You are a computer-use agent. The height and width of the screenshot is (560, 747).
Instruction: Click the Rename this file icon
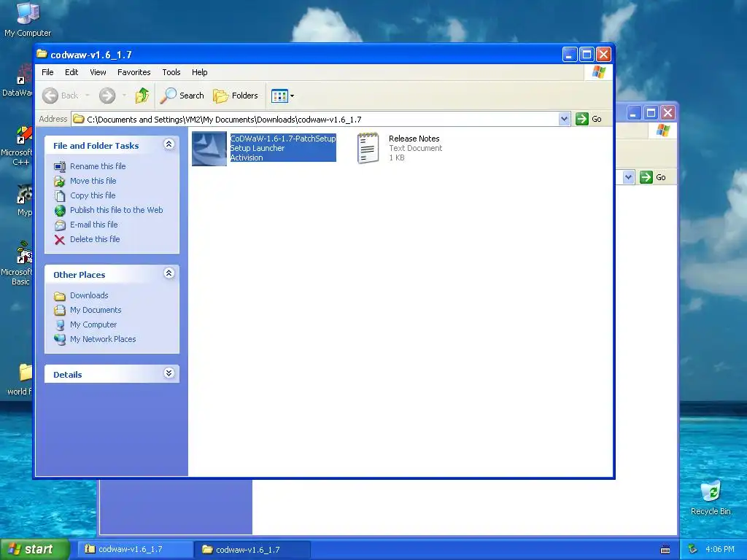click(x=60, y=167)
